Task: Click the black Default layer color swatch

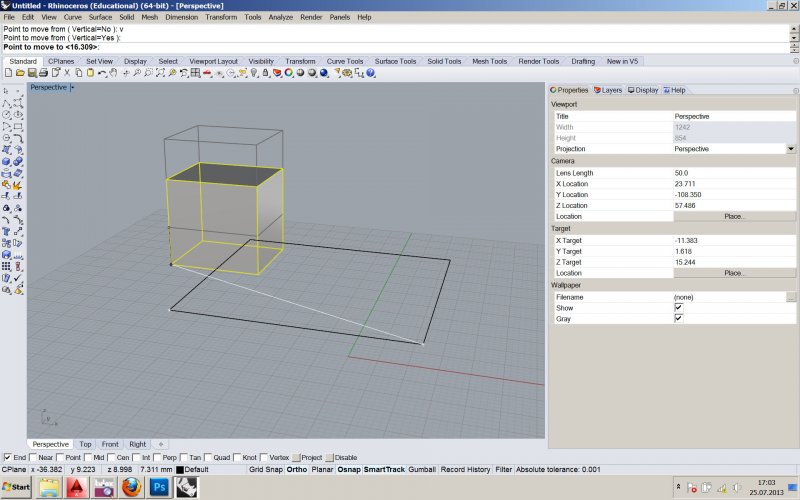Action: click(180, 469)
